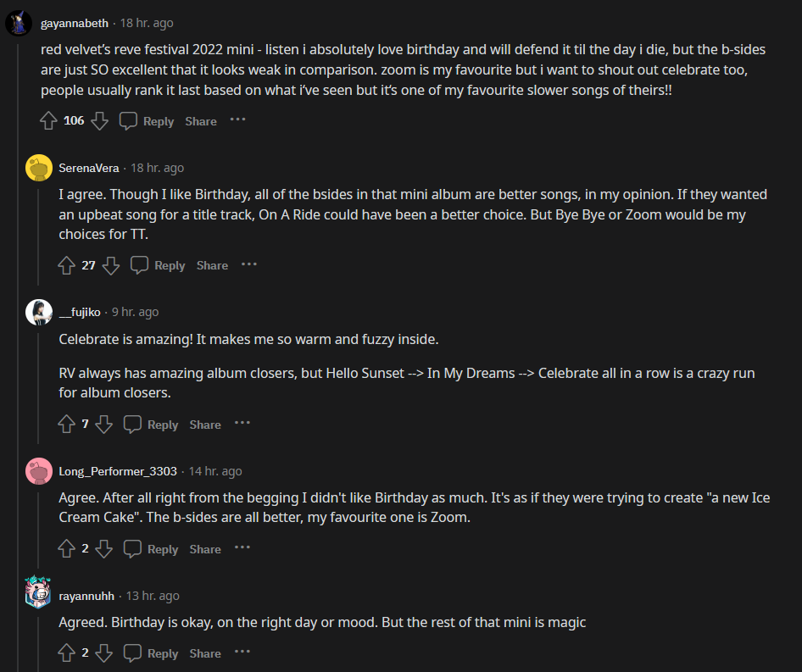Upvote rayannuhh's comment
Image resolution: width=802 pixels, height=672 pixels.
coord(67,653)
